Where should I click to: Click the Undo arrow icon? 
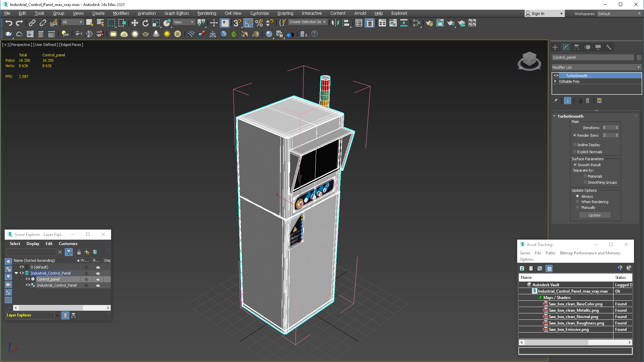(9, 23)
